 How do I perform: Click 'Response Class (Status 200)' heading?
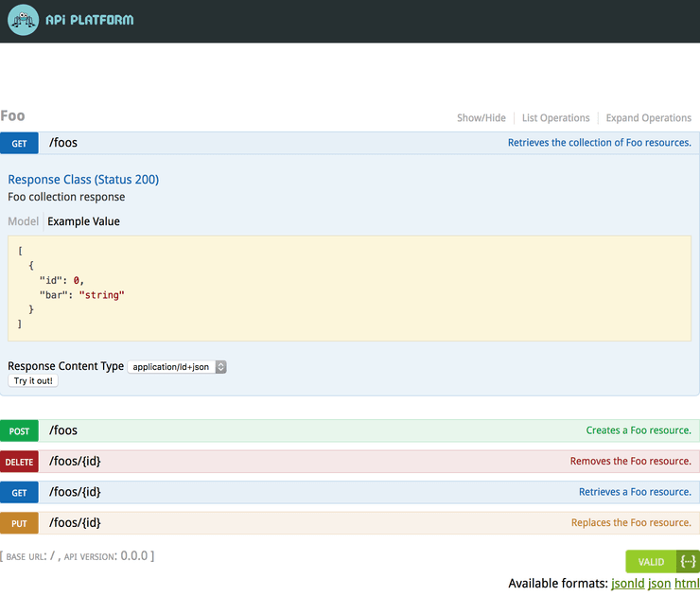point(83,180)
